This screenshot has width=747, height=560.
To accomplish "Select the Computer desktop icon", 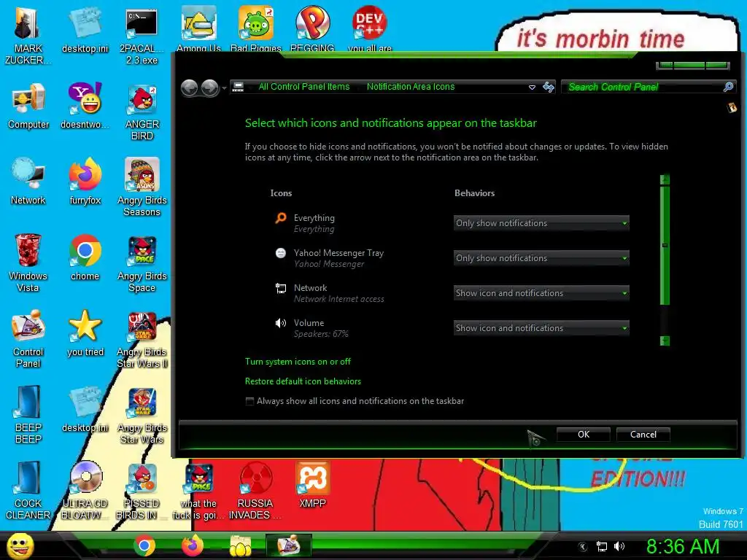I will pyautogui.click(x=28, y=106).
